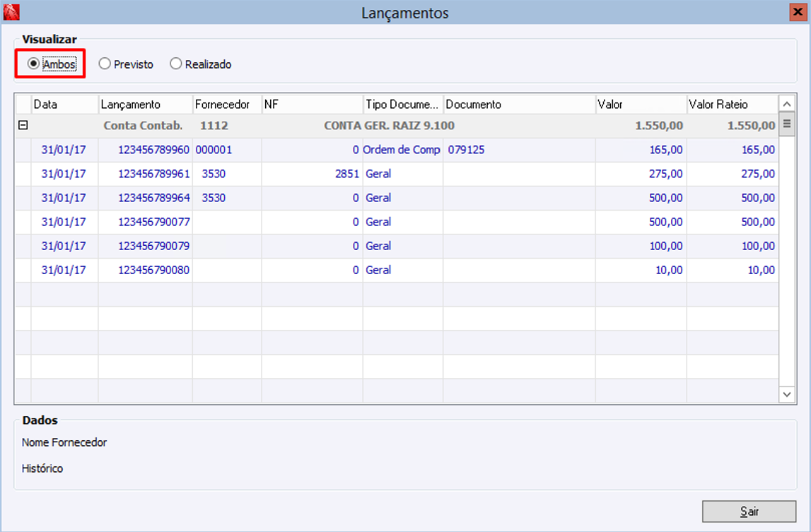Click CONTA GER. RAIZ 9.100 group text
811x532 pixels.
(x=389, y=126)
